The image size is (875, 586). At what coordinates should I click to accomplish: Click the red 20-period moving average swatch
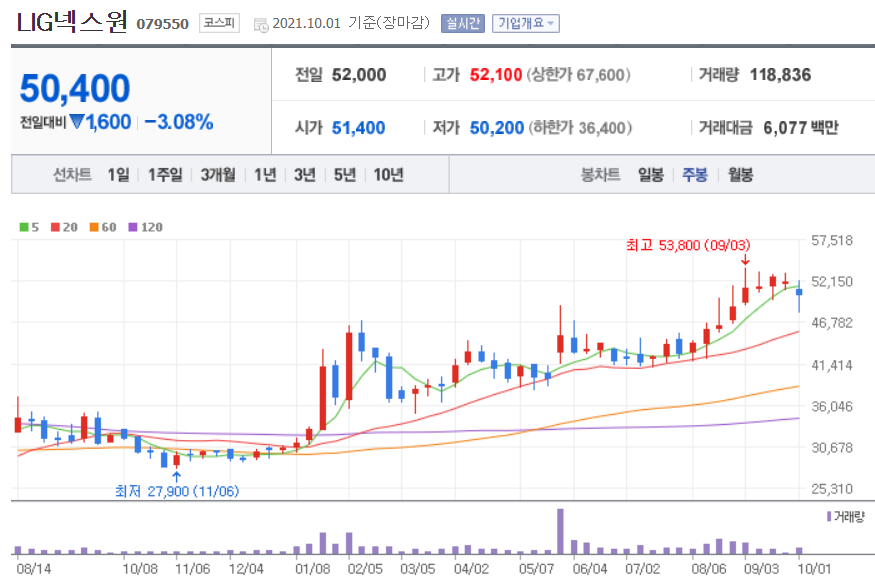[x=55, y=227]
